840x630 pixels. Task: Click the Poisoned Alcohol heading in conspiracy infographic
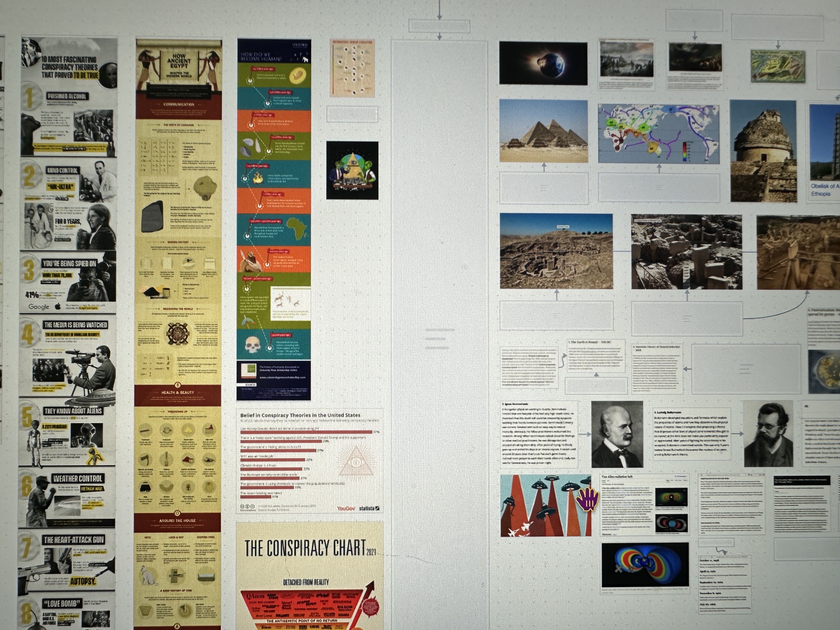[67, 96]
